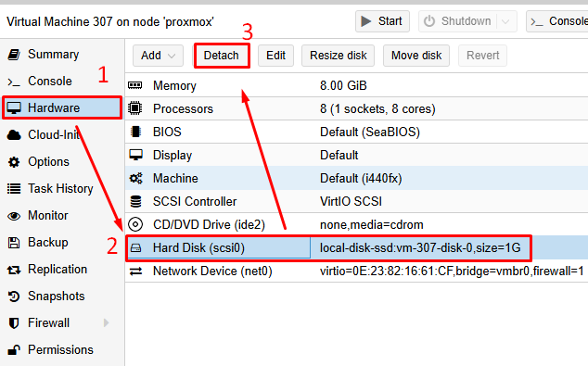Viewport: 588px width, 366px height.
Task: Select the Hard Disk (scsi0) row
Action: click(x=356, y=248)
